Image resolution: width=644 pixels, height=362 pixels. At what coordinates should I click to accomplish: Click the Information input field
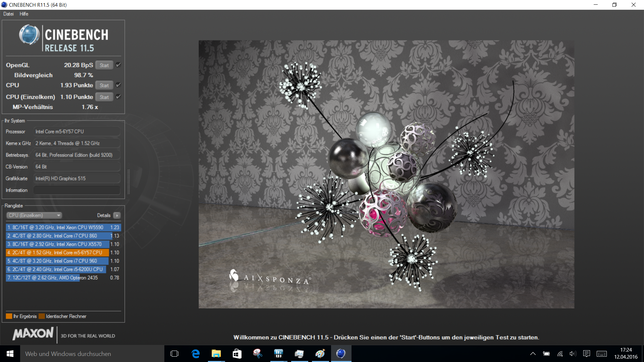tap(77, 190)
